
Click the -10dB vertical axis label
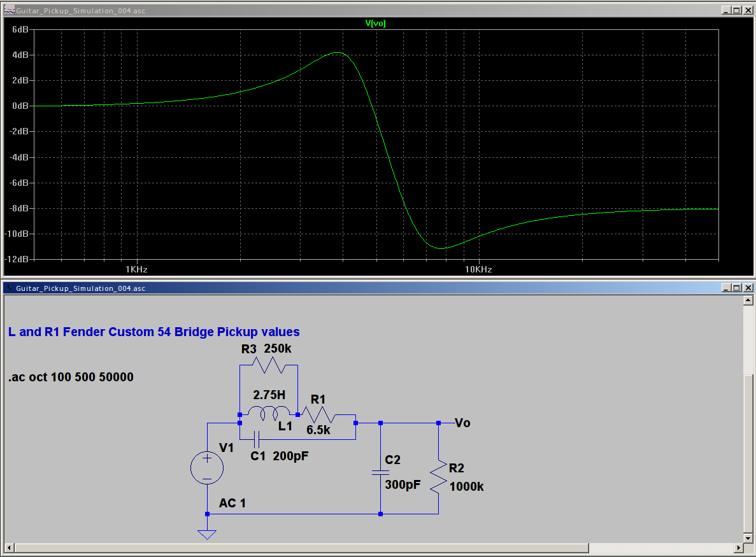(x=17, y=234)
